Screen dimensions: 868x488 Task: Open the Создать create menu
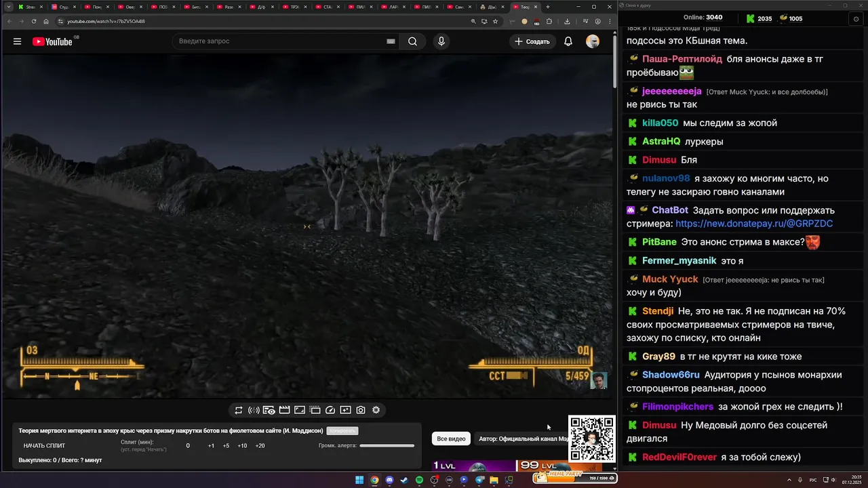click(532, 41)
